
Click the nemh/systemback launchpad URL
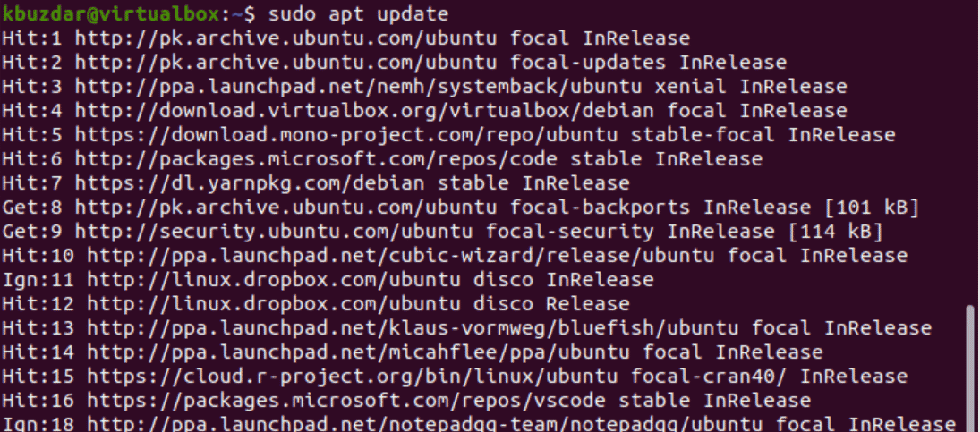click(358, 87)
